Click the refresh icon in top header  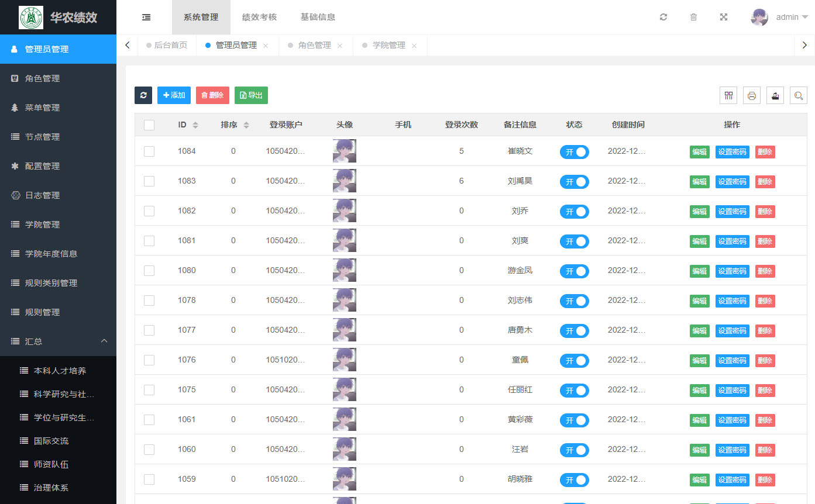pos(663,18)
